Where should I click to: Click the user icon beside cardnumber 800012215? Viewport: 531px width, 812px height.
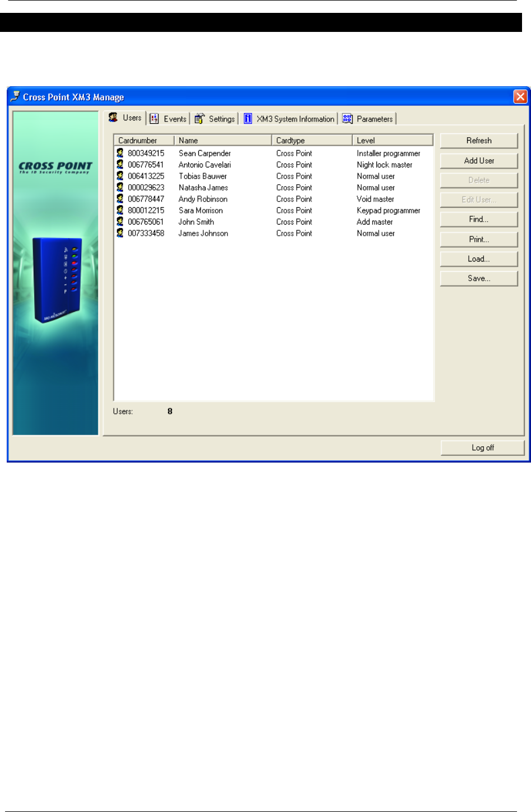[x=120, y=211]
